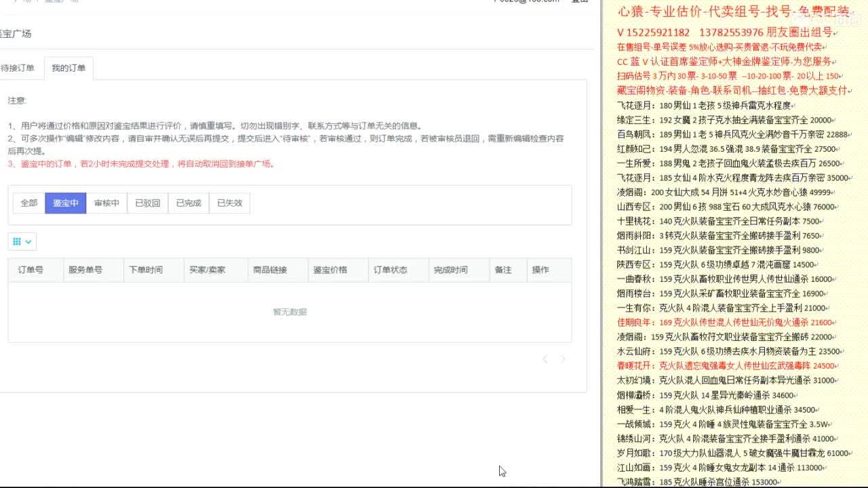Image resolution: width=868 pixels, height=488 pixels.
Task: Click the email account text at top right
Action: tap(518, 1)
